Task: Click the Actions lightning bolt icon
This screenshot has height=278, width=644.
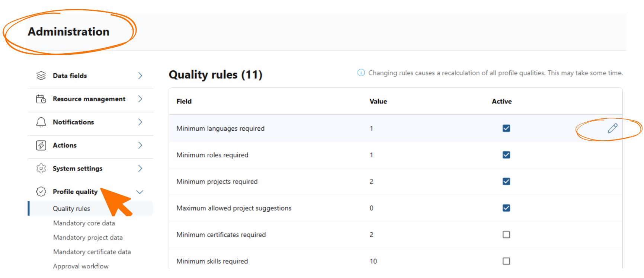Action: point(41,145)
